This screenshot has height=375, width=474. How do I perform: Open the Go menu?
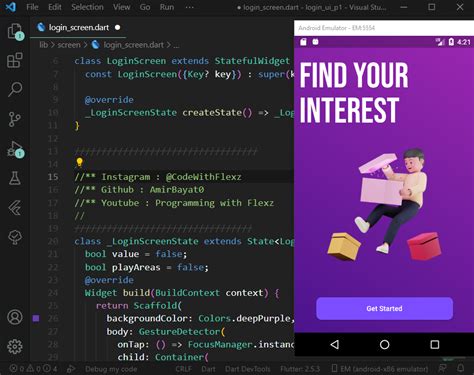tap(145, 7)
